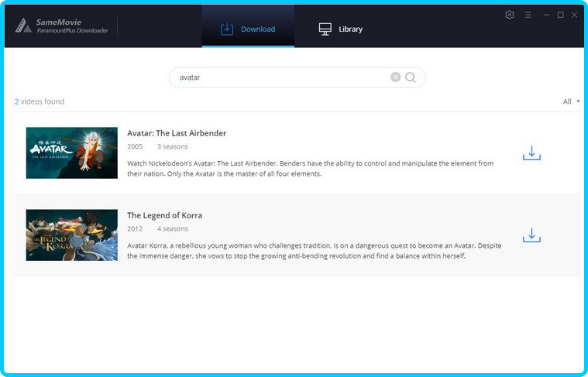Viewport: 588px width, 377px height.
Task: Click the magnifier search icon
Action: (x=411, y=77)
